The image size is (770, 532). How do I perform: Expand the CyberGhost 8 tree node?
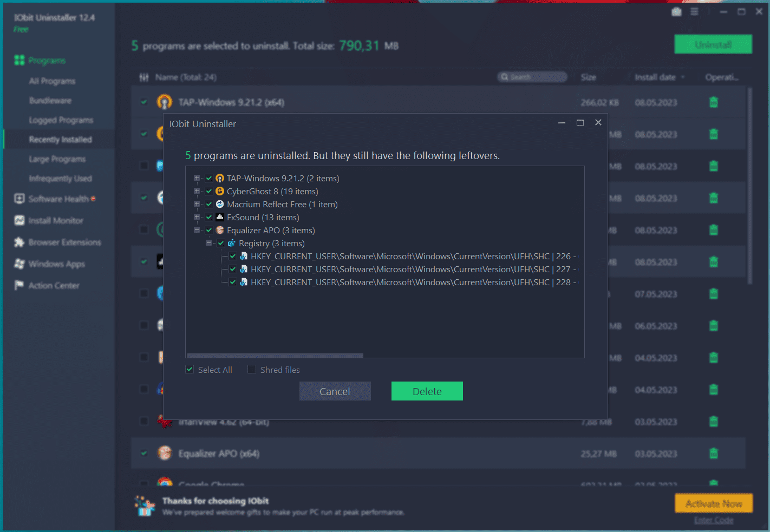[x=197, y=191]
